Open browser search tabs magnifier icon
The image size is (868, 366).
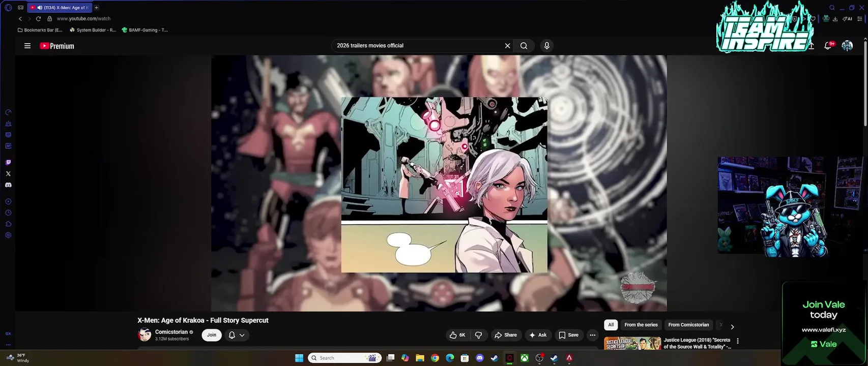coord(832,8)
